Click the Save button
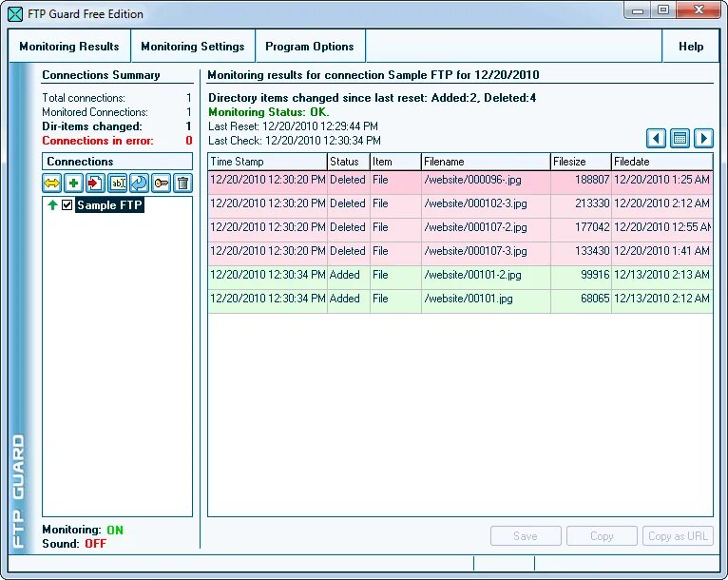728x580 pixels. (x=526, y=536)
